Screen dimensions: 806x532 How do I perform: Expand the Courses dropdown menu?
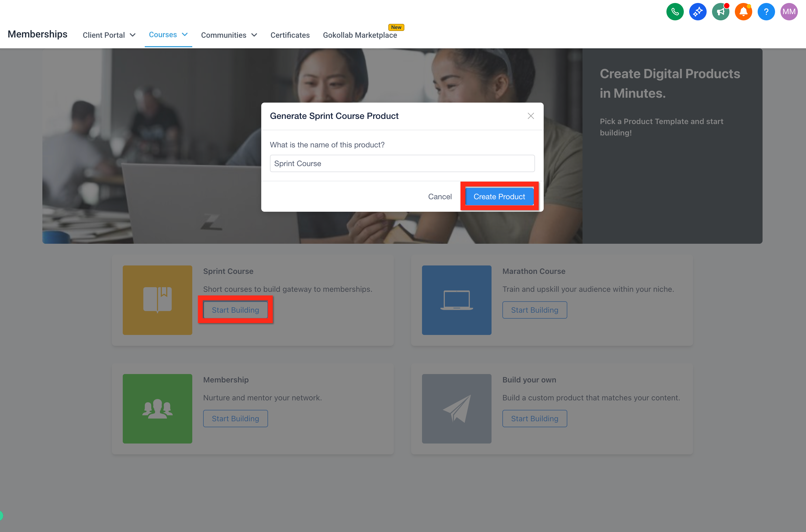tap(168, 35)
